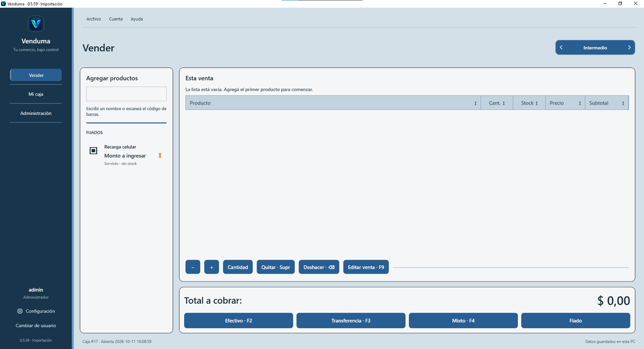Image resolution: width=644 pixels, height=349 pixels.
Task: Choose Mixto · F4 payment
Action: pos(463,320)
